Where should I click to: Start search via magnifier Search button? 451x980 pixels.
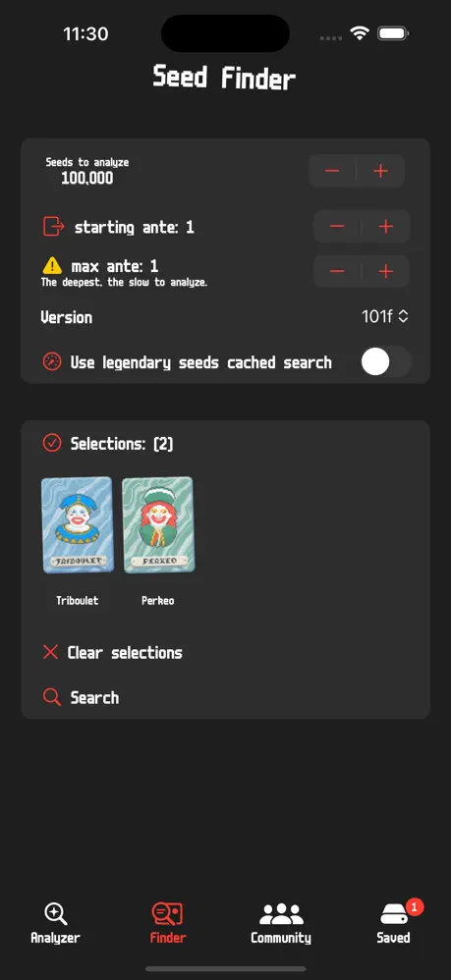[81, 697]
